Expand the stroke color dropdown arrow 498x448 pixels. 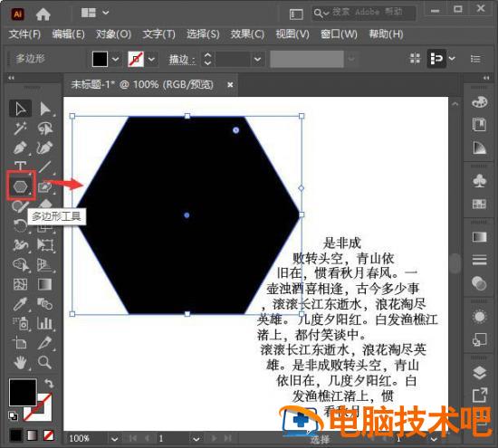pos(151,59)
